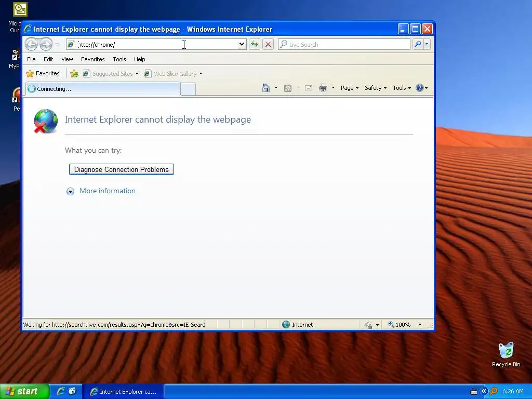This screenshot has width=532, height=399.
Task: Open the Page command menu
Action: pyautogui.click(x=350, y=88)
